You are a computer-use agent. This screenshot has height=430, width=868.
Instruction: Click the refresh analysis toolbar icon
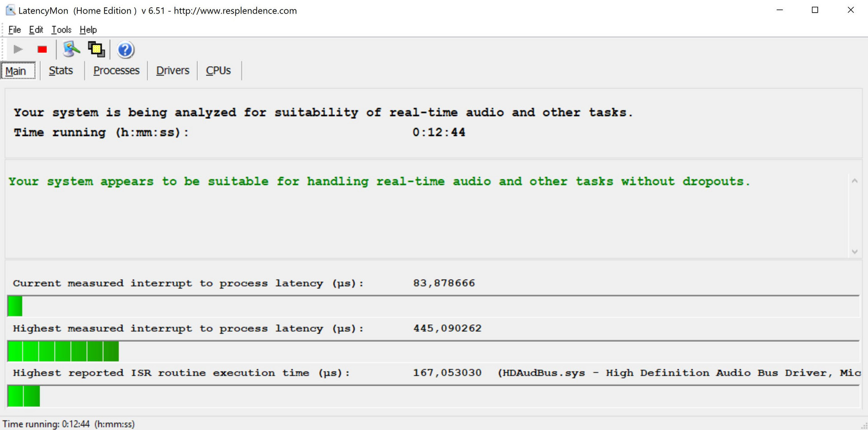coord(71,49)
